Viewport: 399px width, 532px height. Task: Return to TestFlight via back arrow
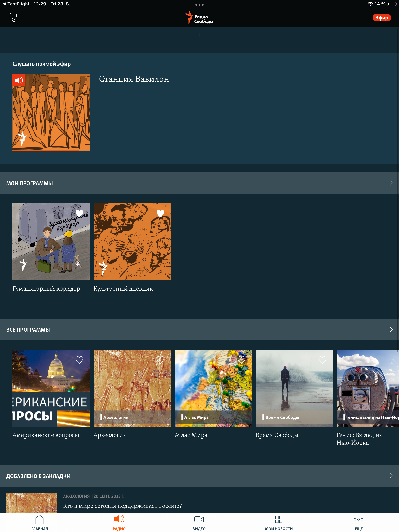pos(4,4)
